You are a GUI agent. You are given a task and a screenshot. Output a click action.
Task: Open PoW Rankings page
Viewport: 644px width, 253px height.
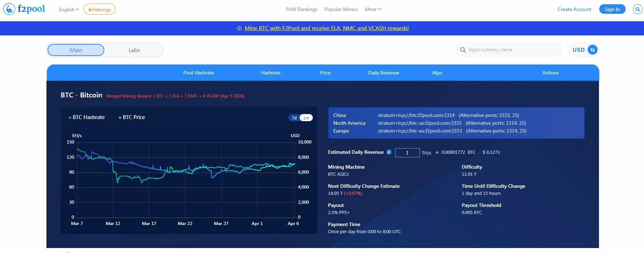pyautogui.click(x=302, y=9)
